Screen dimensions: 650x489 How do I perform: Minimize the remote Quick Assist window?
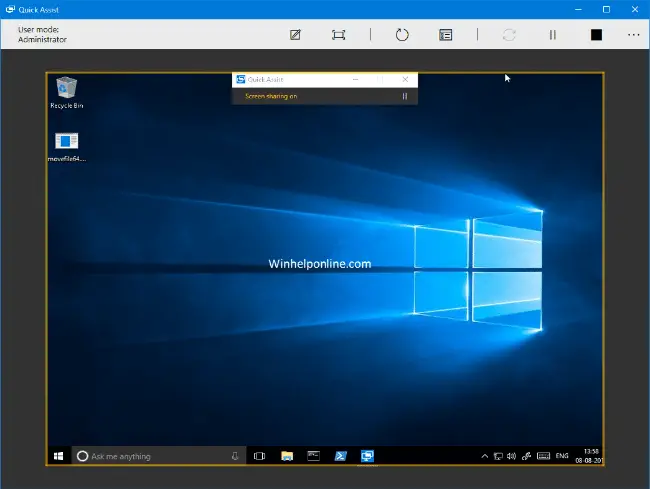tap(355, 80)
